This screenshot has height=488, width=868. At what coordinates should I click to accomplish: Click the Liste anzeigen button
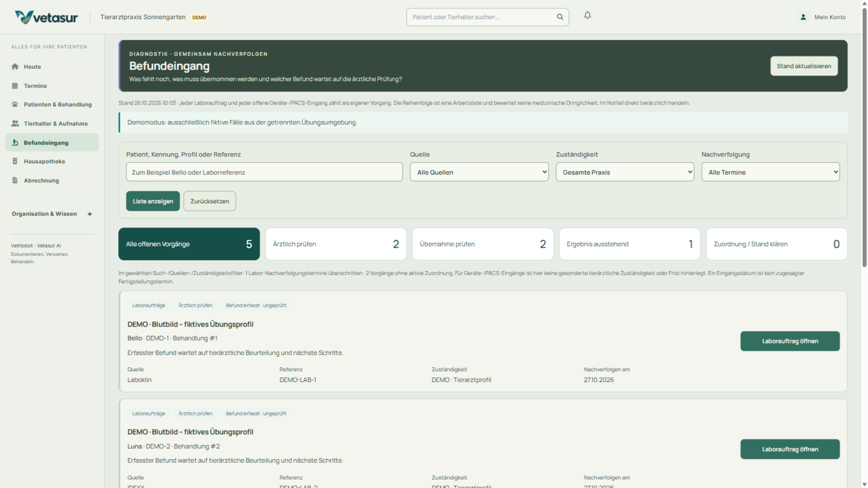click(153, 201)
